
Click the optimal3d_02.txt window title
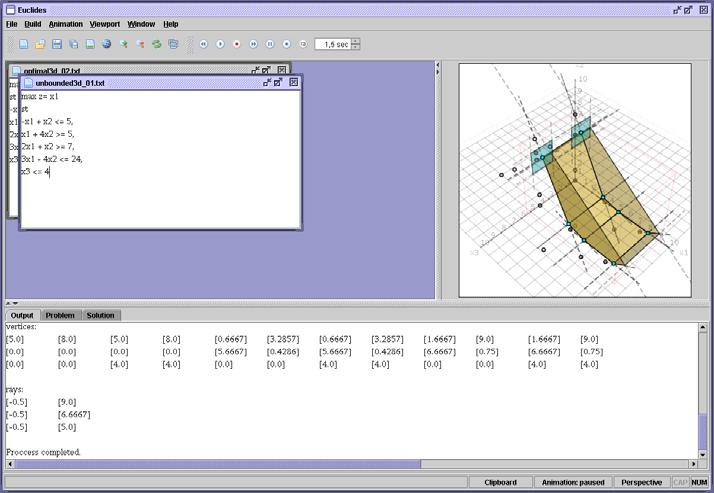pyautogui.click(x=51, y=71)
